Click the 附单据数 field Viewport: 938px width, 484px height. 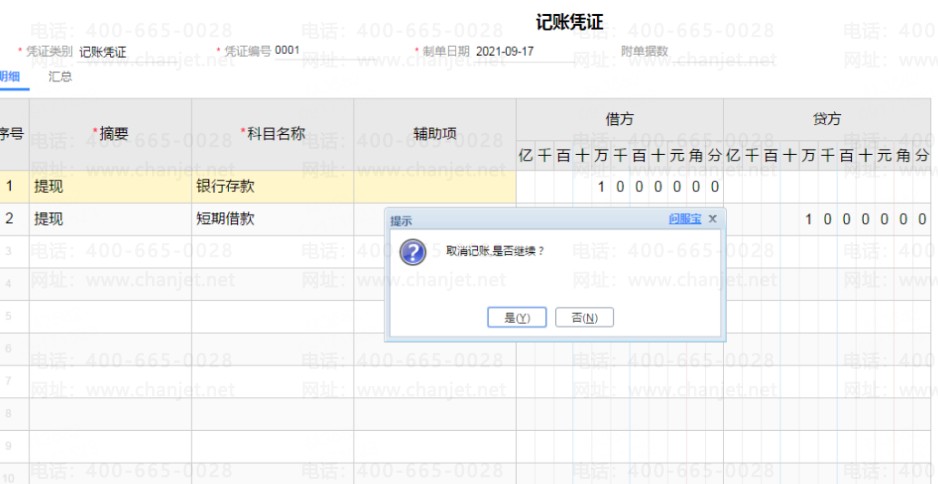(x=724, y=51)
